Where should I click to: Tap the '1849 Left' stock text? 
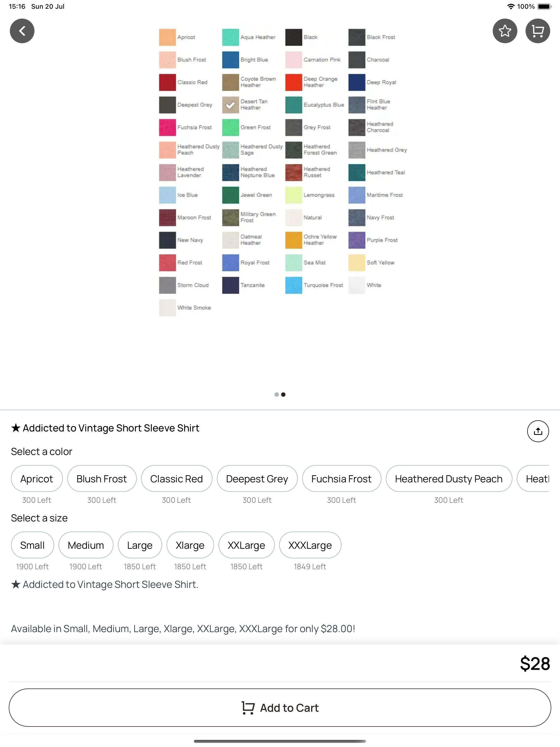tap(310, 566)
